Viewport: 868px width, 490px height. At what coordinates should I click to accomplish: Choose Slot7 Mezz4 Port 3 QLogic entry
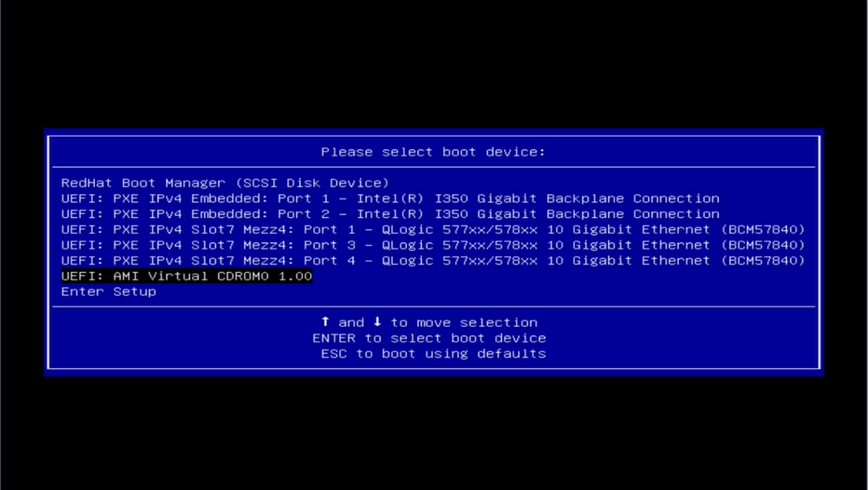(433, 245)
